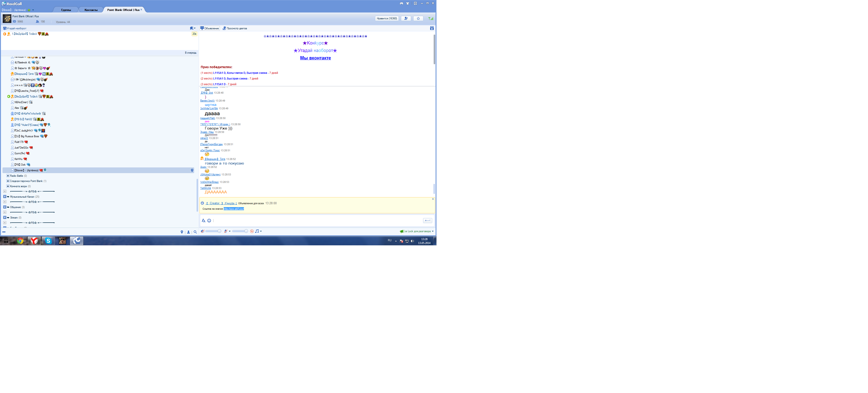Start recording with the red record icon
The width and height of the screenshot is (868, 393).
tap(252, 231)
